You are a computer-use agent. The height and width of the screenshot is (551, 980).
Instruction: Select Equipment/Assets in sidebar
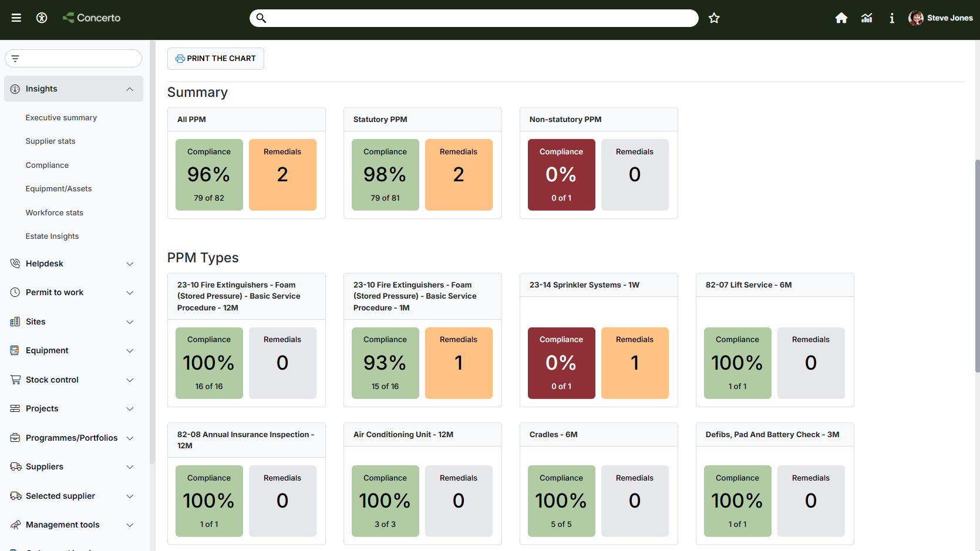point(59,189)
